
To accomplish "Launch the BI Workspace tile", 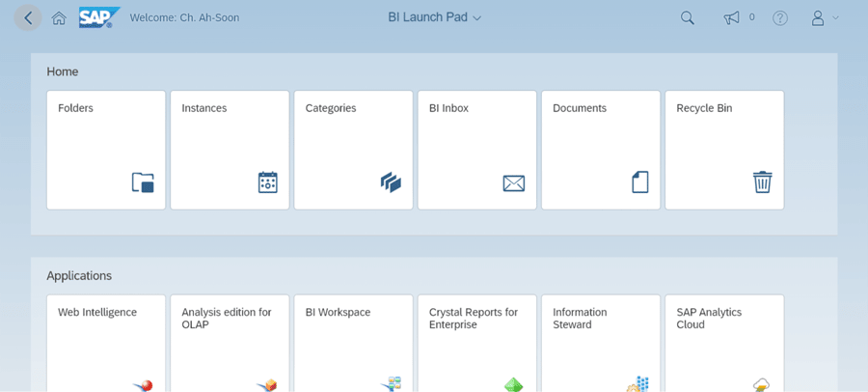I will (353, 343).
